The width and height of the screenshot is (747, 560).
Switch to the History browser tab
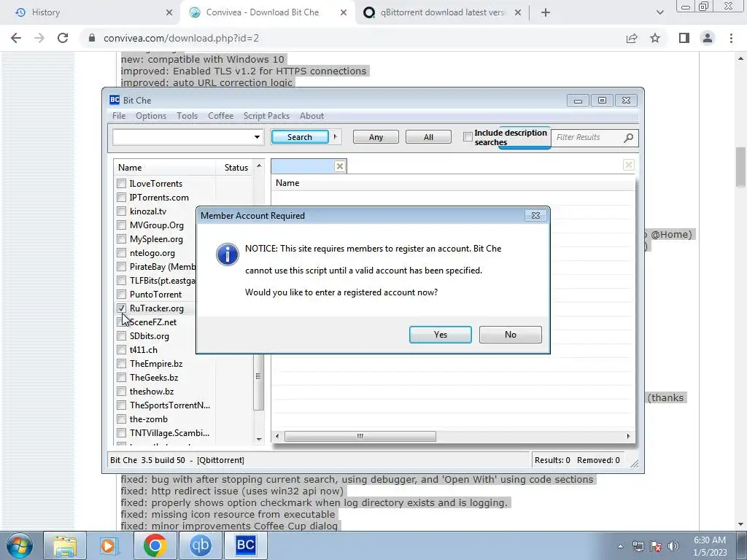(x=93, y=12)
